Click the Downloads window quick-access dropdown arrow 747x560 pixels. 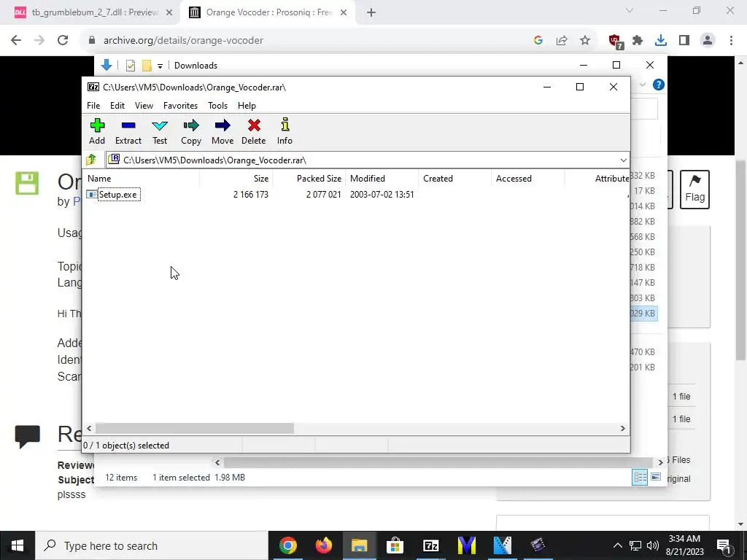coord(160,66)
